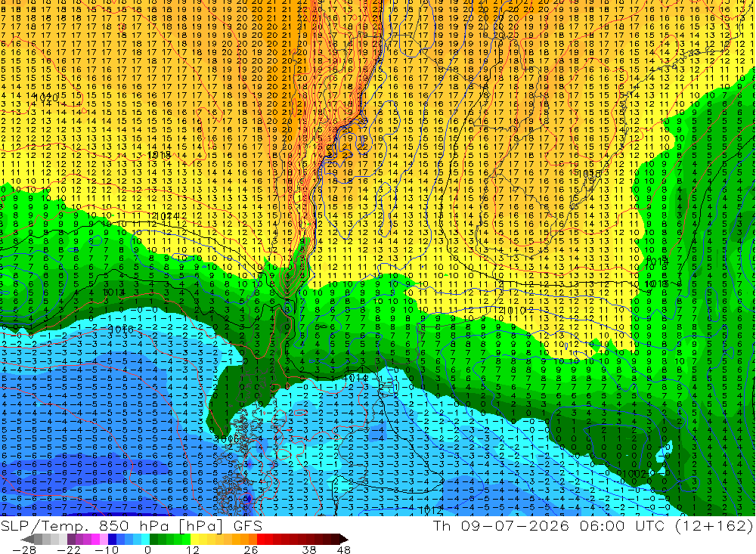Click the dark maroon right arrow end of scale
This screenshot has width=756, height=554.
(344, 539)
